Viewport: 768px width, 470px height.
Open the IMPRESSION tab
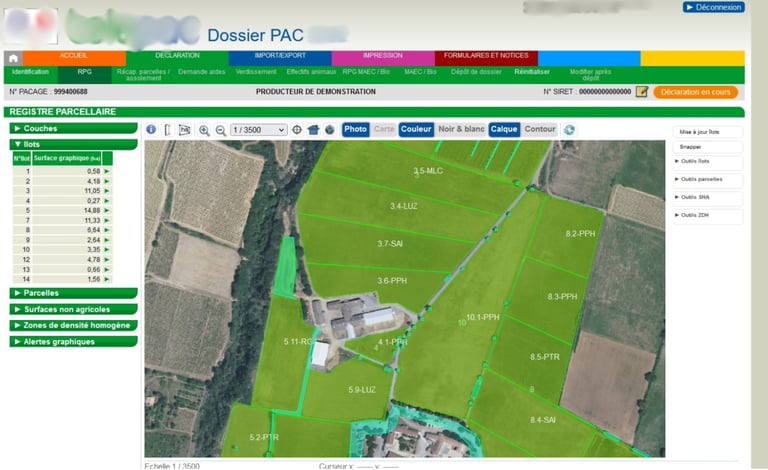(383, 58)
